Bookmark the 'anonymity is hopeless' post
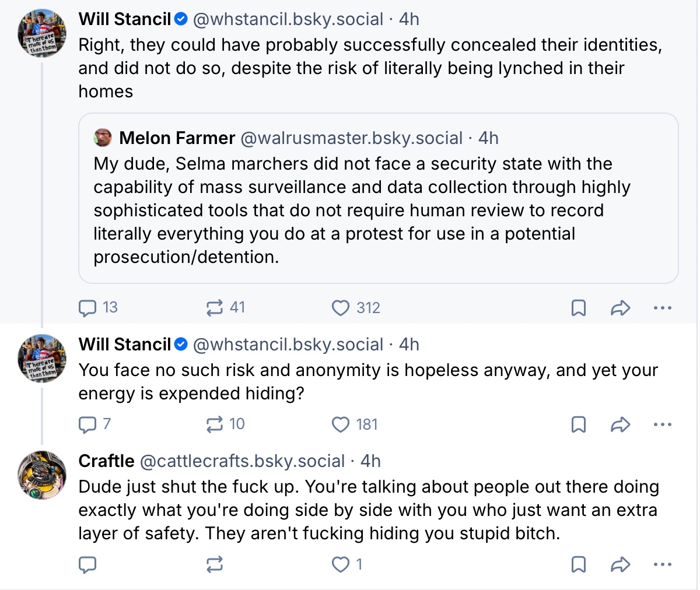Viewport: 700px width, 590px height. pos(578,424)
